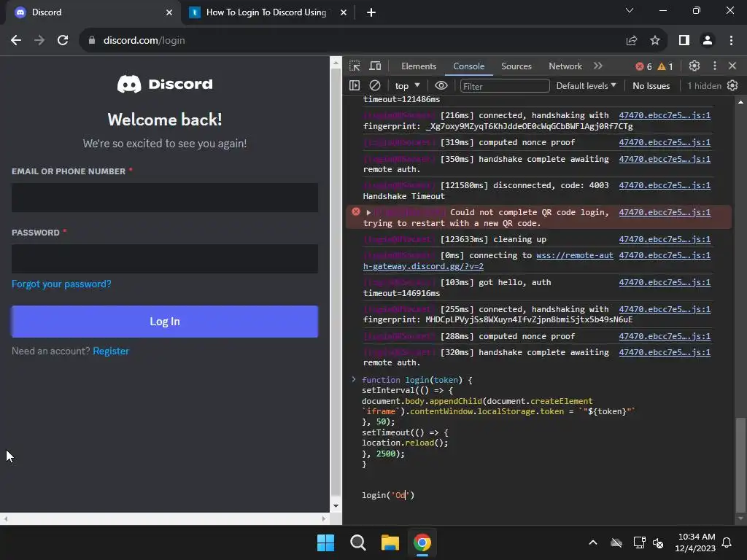Click the Discord logo
This screenshot has width=747, height=560.
click(165, 85)
